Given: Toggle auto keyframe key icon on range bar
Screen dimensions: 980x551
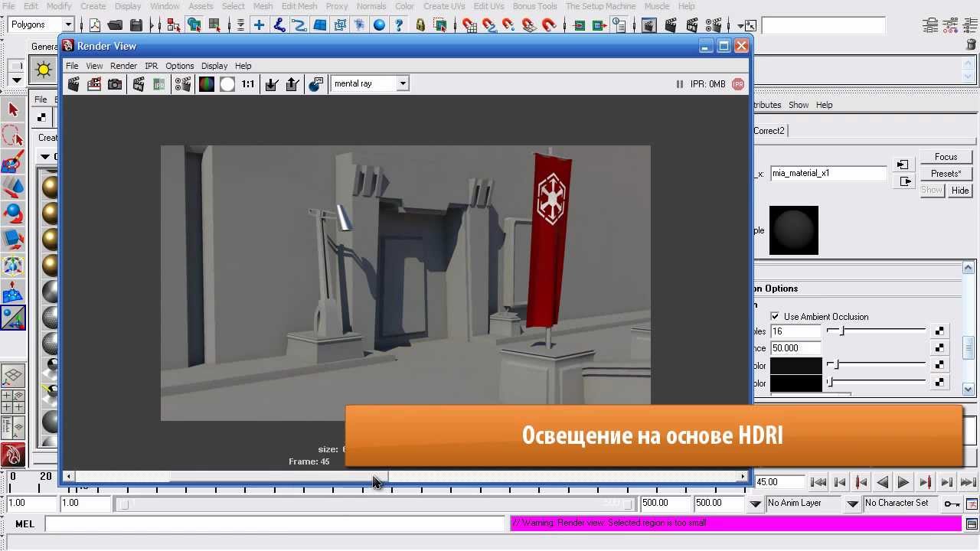Looking at the screenshot, I should [x=952, y=504].
